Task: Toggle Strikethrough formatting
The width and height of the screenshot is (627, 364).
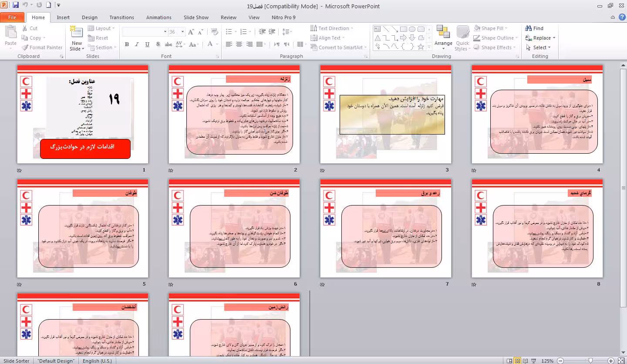Action: [x=169, y=44]
